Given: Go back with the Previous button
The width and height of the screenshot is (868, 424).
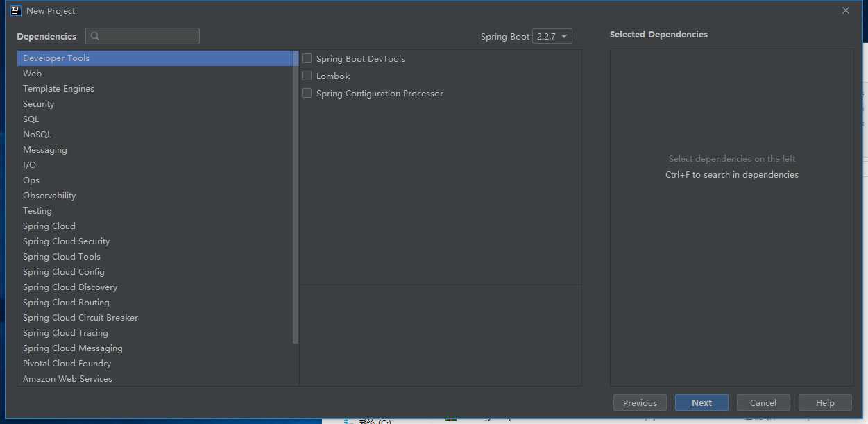Looking at the screenshot, I should 640,402.
